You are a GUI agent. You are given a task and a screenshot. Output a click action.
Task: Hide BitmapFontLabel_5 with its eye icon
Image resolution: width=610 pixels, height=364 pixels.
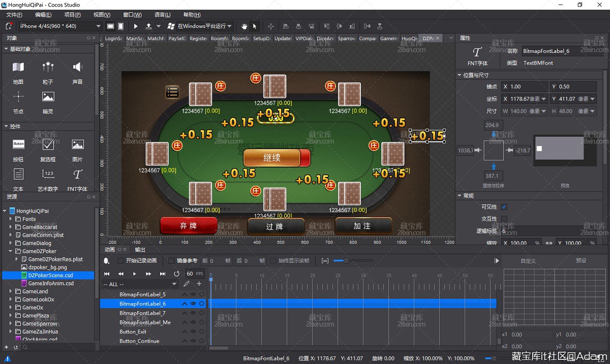pos(193,294)
